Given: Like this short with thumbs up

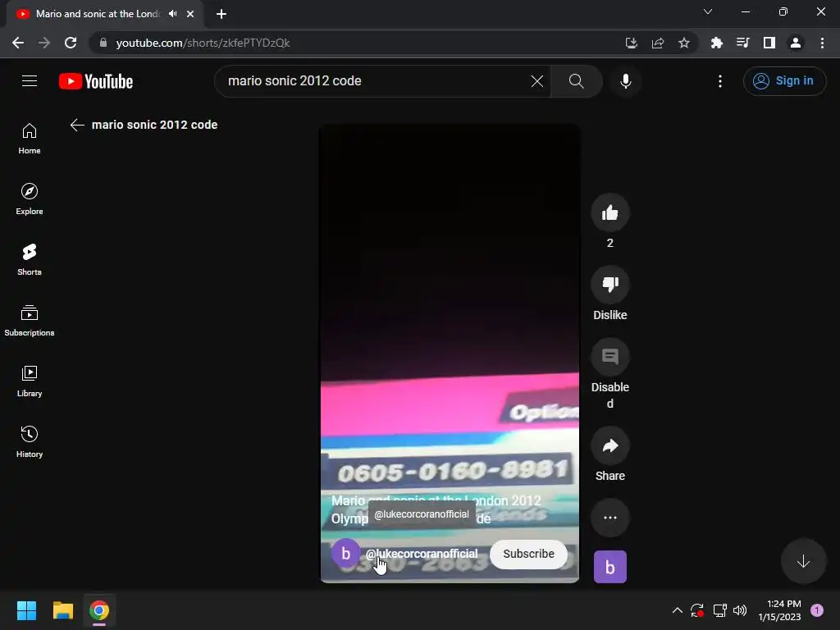Looking at the screenshot, I should [609, 212].
